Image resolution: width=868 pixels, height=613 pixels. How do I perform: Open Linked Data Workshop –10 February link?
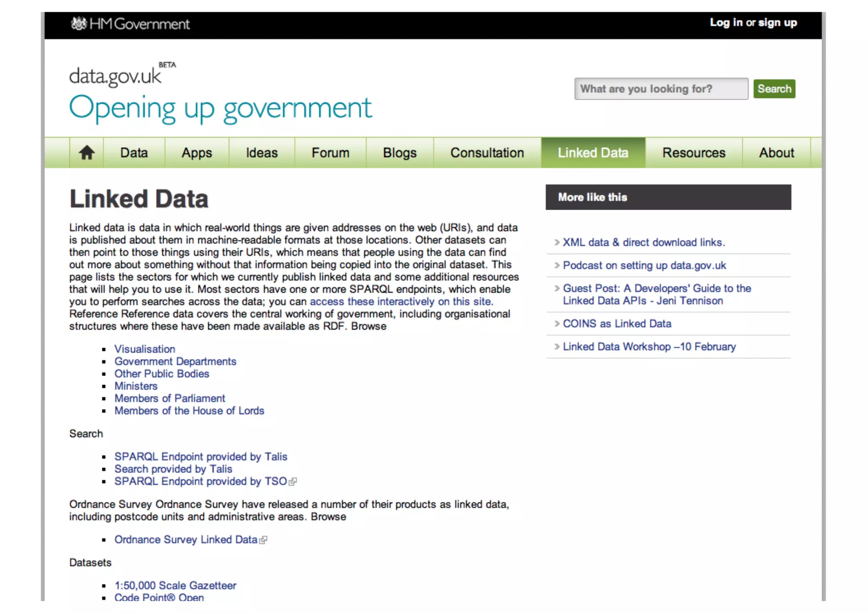pos(649,347)
